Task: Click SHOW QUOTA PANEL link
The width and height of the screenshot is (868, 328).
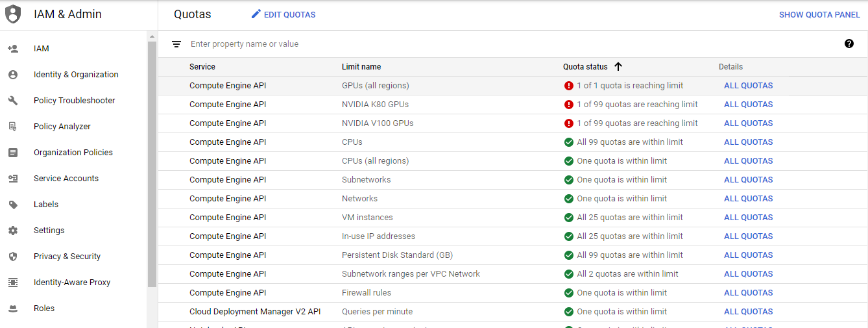Action: click(x=819, y=15)
